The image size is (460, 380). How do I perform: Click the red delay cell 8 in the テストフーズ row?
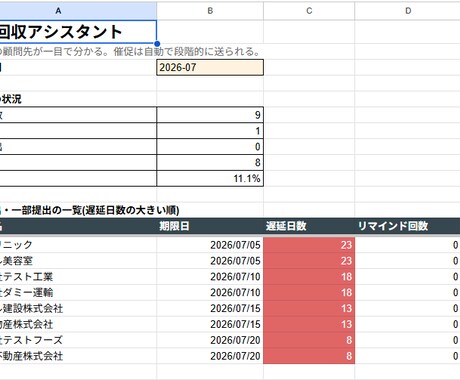[x=309, y=340]
